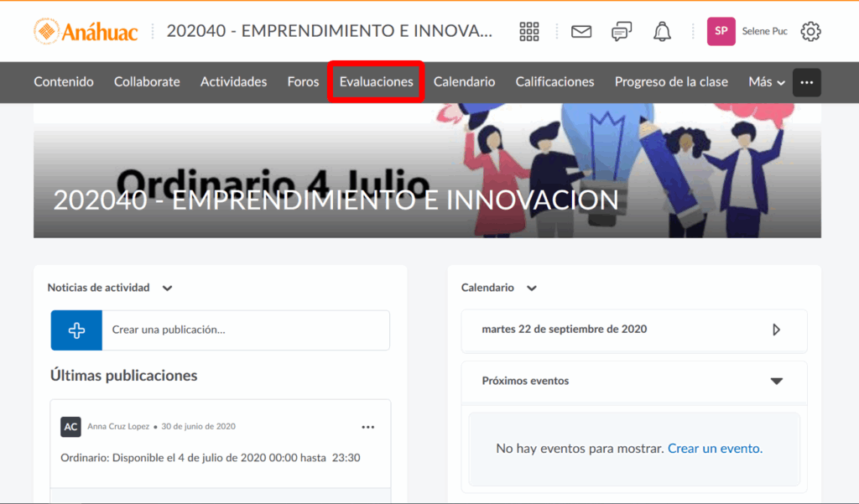Screen dimensions: 859x504
Task: Open the notifications bell icon
Action: click(x=662, y=32)
